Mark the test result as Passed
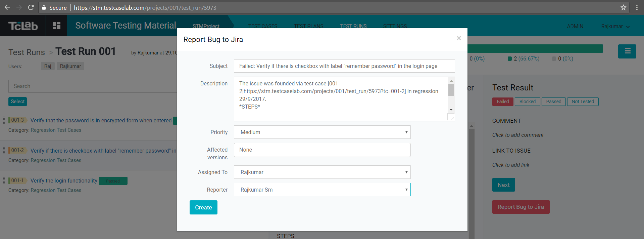 (554, 102)
